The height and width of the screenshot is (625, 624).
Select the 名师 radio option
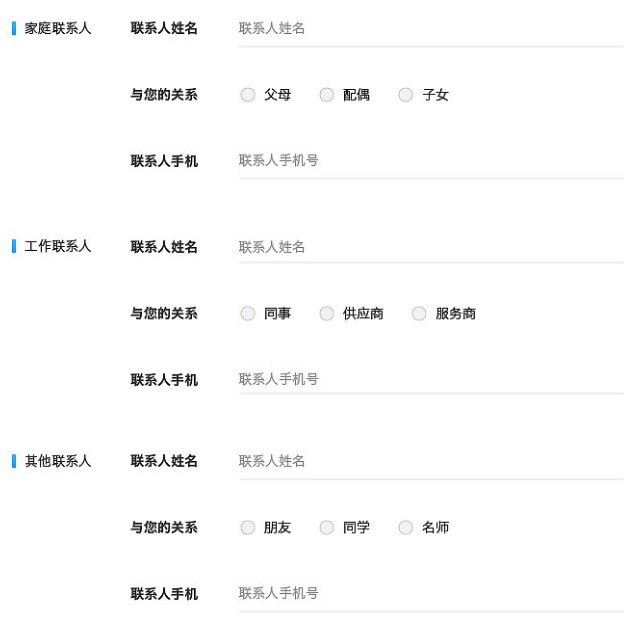405,528
